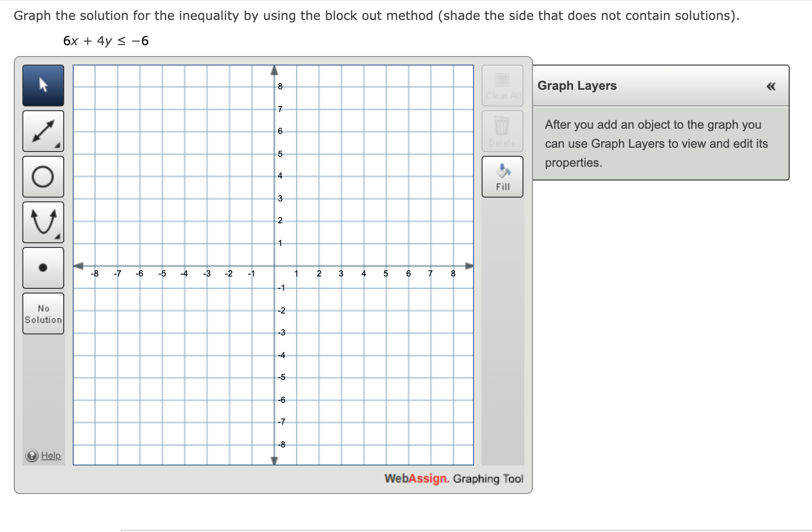Click the Delete trash button
The width and height of the screenshot is (812, 532).
[x=503, y=131]
